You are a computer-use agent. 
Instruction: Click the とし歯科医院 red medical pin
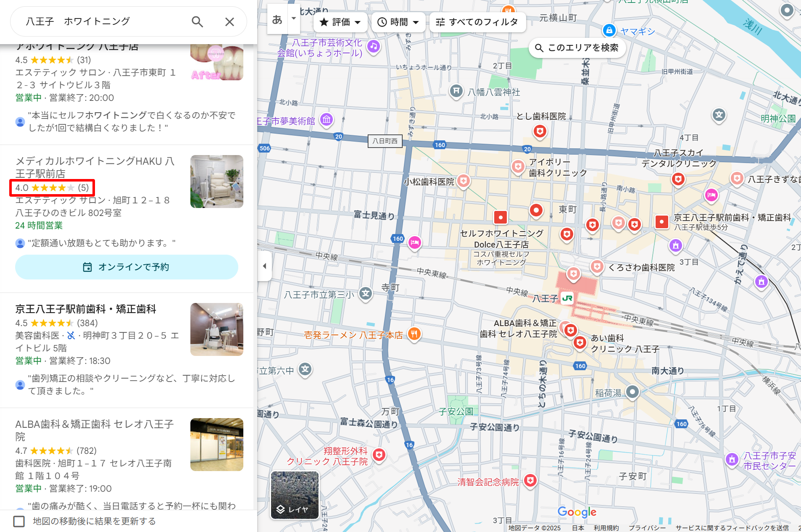pyautogui.click(x=540, y=132)
